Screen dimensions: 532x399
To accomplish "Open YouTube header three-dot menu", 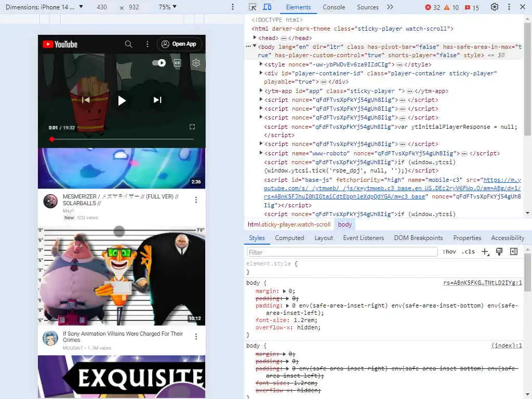I will [x=147, y=44].
